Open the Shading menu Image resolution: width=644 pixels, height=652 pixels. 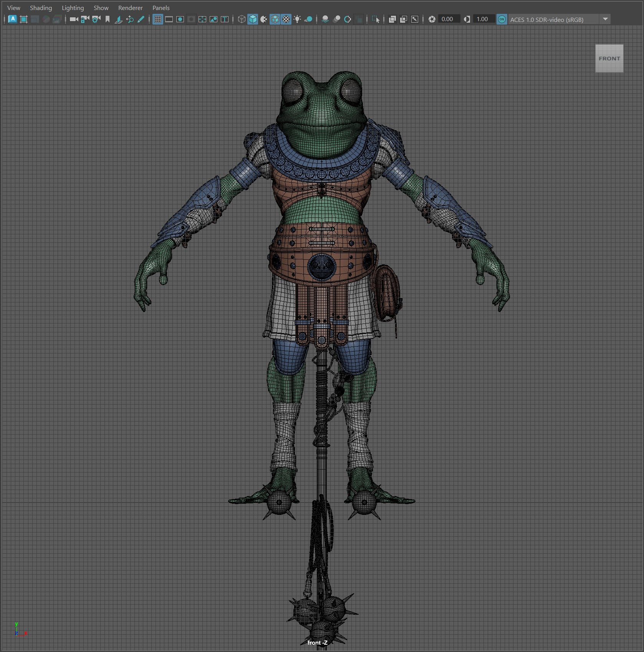41,8
